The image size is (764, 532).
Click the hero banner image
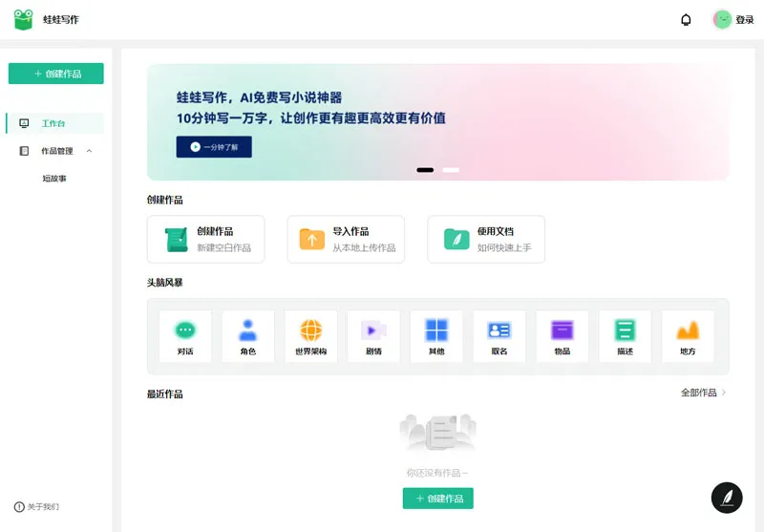(438, 122)
